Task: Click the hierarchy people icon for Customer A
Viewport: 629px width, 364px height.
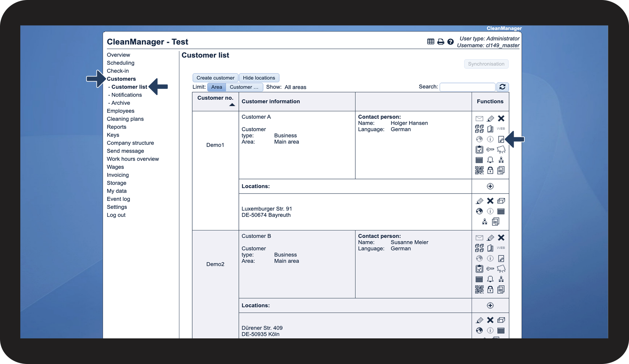Action: pyautogui.click(x=501, y=160)
